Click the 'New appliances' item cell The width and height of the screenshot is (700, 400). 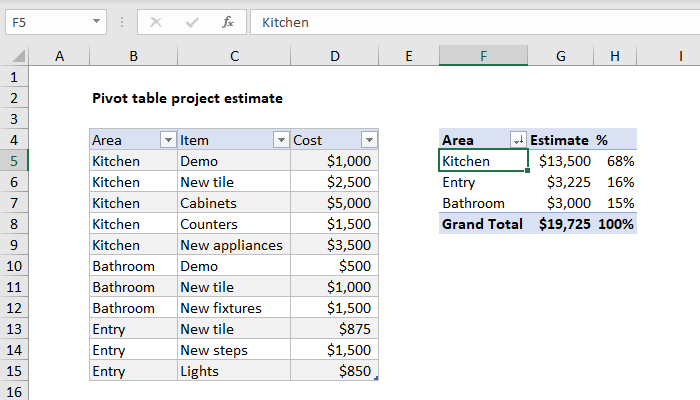pyautogui.click(x=234, y=245)
